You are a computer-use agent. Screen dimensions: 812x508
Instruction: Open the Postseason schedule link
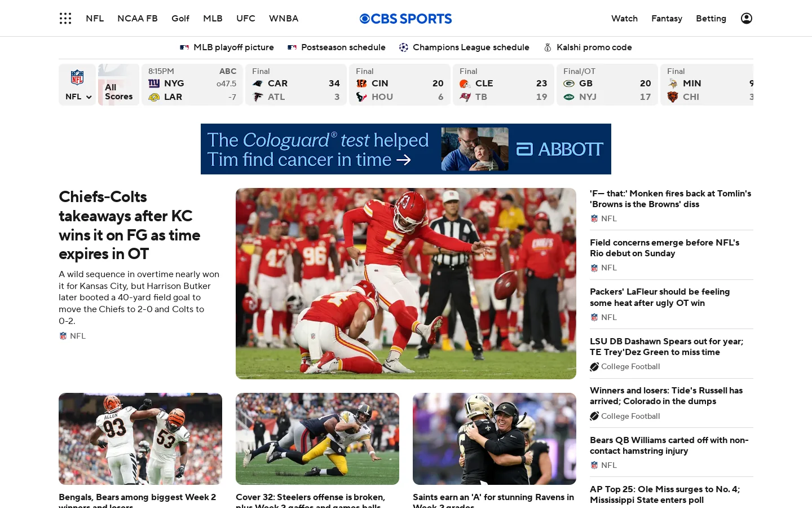[x=337, y=47]
